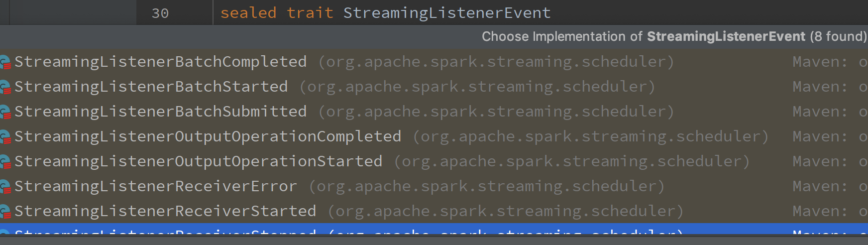
Task: Click StreamingListenerEvent trait name in editor
Action: pos(446,13)
